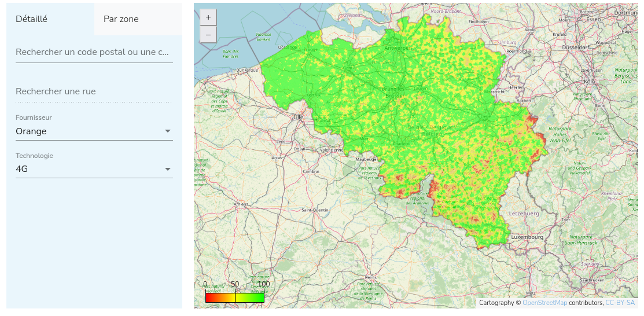The height and width of the screenshot is (316, 644).
Task: Click the Dunkerque label on the map
Action: tap(247, 70)
